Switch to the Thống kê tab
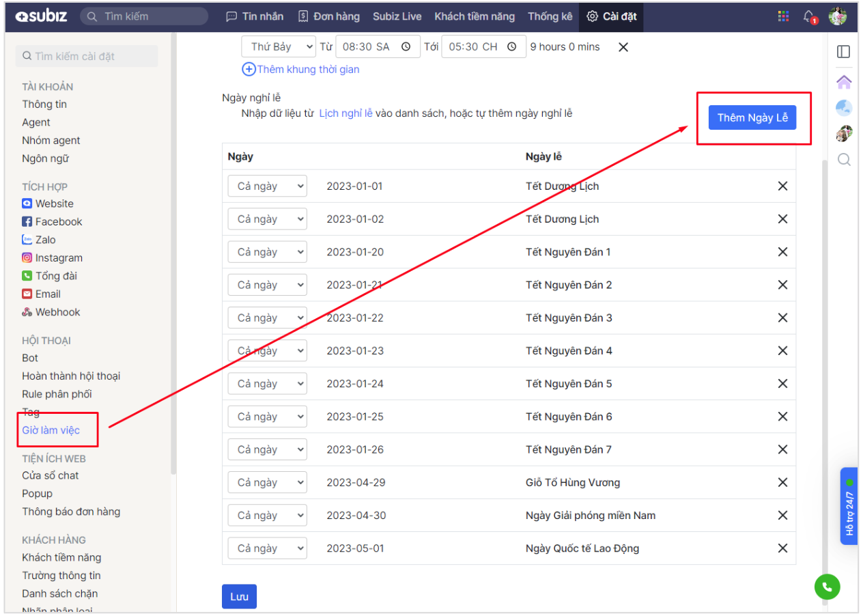 550,16
